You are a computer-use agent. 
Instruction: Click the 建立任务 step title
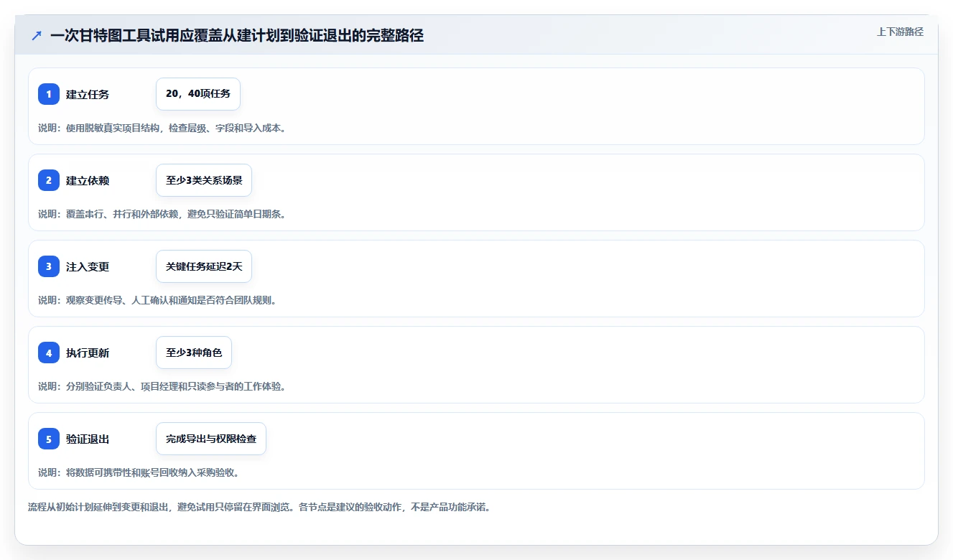click(x=88, y=94)
